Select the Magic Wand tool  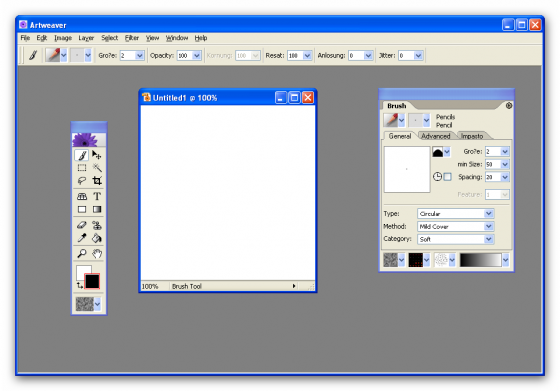(x=97, y=168)
